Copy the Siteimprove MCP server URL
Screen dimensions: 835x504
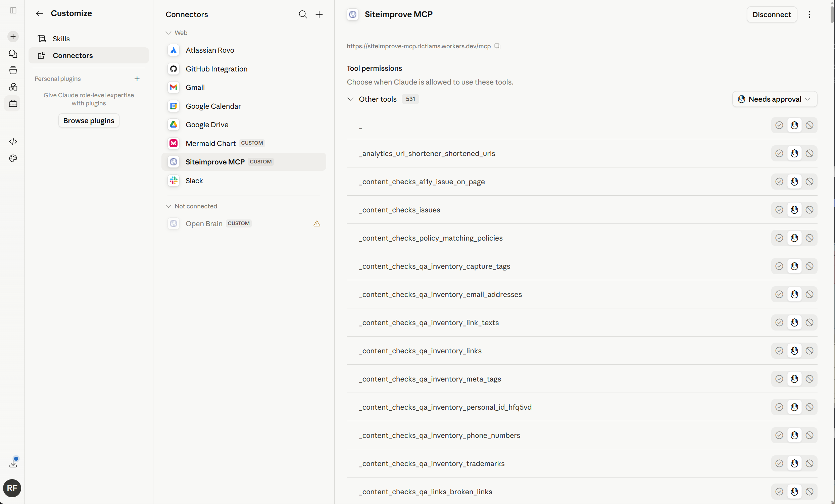pyautogui.click(x=497, y=46)
